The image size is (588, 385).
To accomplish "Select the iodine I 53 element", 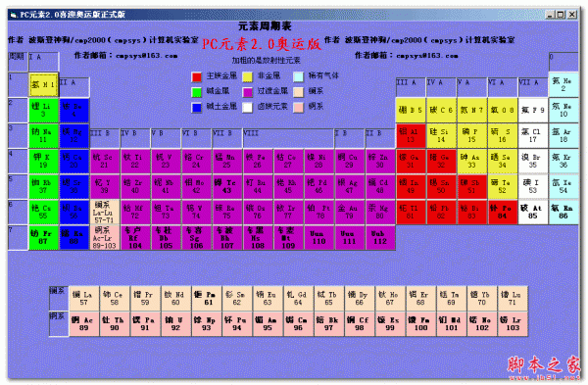I will (x=533, y=187).
